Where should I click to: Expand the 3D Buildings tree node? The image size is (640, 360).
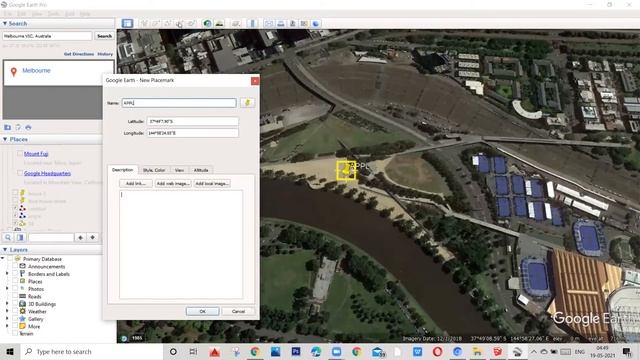[x=7, y=304]
